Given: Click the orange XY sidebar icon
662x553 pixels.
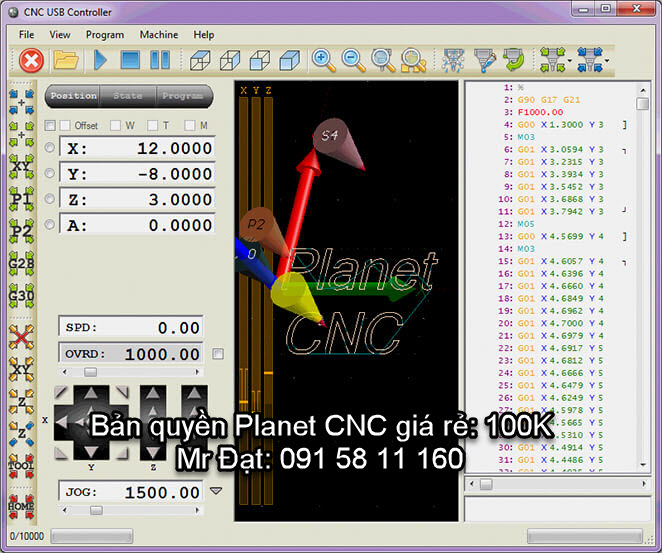Looking at the screenshot, I should tap(21, 369).
